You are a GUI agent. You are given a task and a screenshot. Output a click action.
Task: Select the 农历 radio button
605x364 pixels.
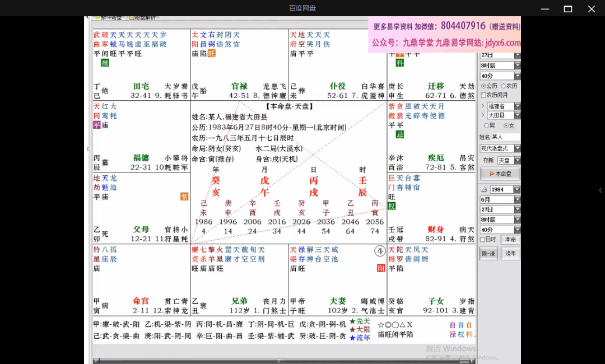tap(503, 86)
